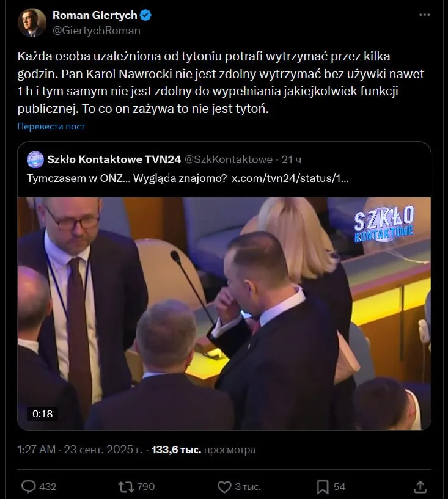
Task: Open the reply icon on Giertych's post
Action: tap(29, 486)
